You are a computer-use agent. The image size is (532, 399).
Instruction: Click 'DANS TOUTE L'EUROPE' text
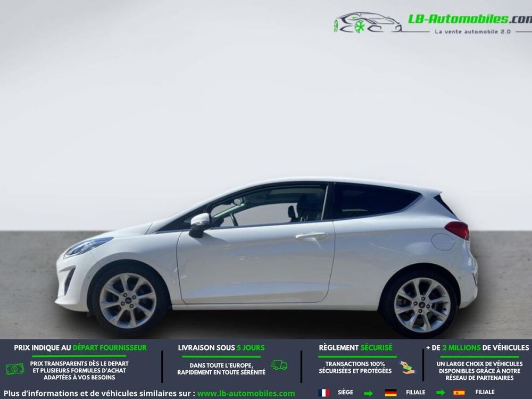(221, 365)
